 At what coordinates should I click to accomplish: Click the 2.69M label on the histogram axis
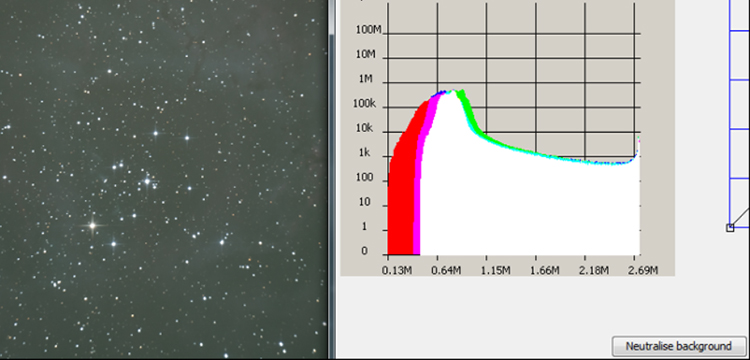click(642, 271)
